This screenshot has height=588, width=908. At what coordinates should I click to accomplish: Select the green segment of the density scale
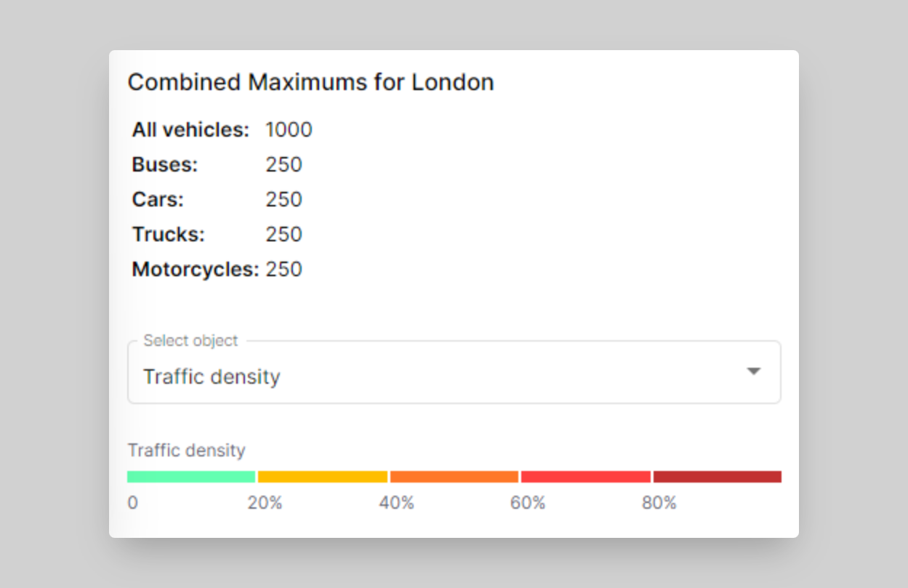click(191, 476)
